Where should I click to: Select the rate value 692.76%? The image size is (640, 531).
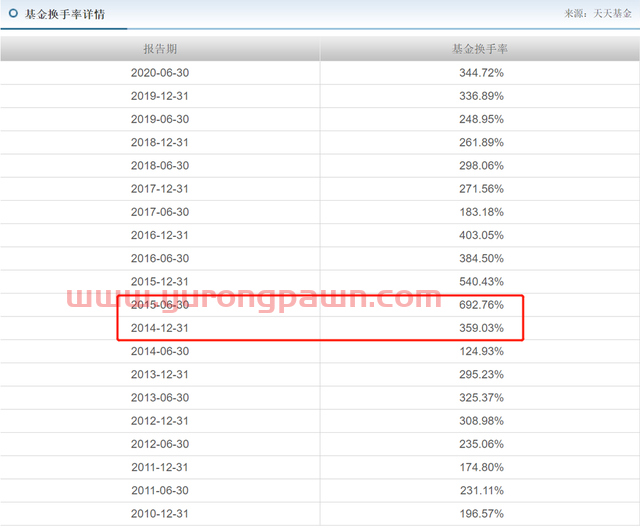click(x=481, y=305)
